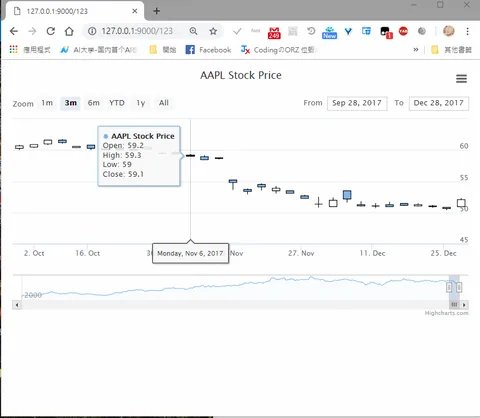This screenshot has width=480, height=418.
Task: Click the large blue candlestick in early December
Action: [347, 195]
